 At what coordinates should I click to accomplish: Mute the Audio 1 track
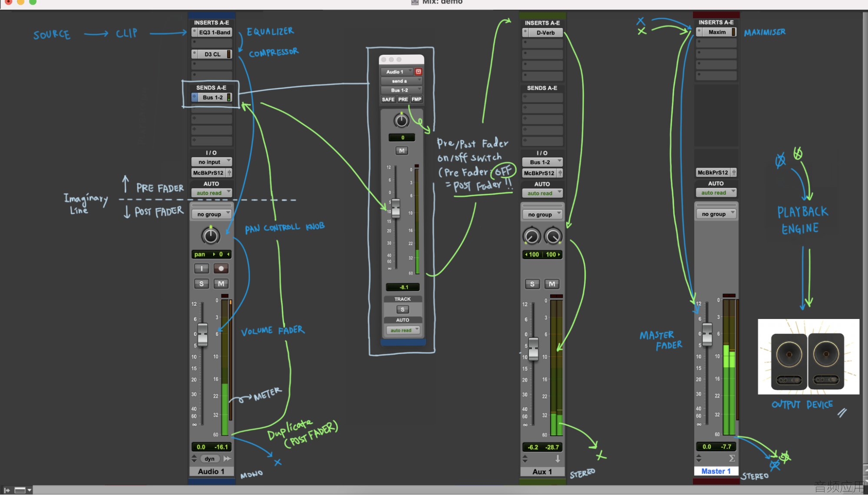tap(221, 284)
